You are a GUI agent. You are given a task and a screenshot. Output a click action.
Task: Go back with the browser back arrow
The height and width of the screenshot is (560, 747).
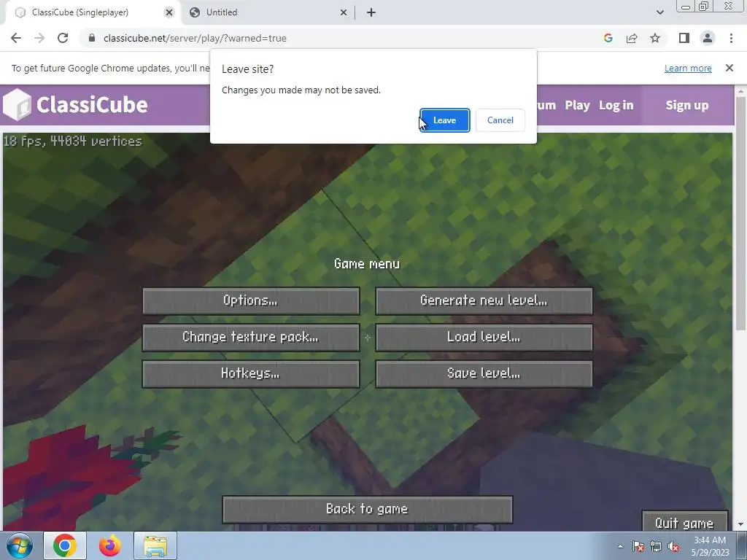16,38
